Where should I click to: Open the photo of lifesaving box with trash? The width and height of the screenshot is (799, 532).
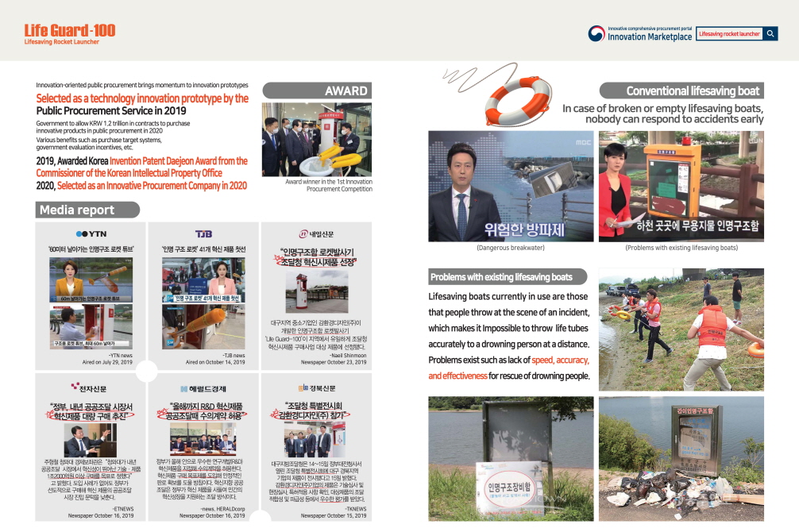click(x=681, y=459)
